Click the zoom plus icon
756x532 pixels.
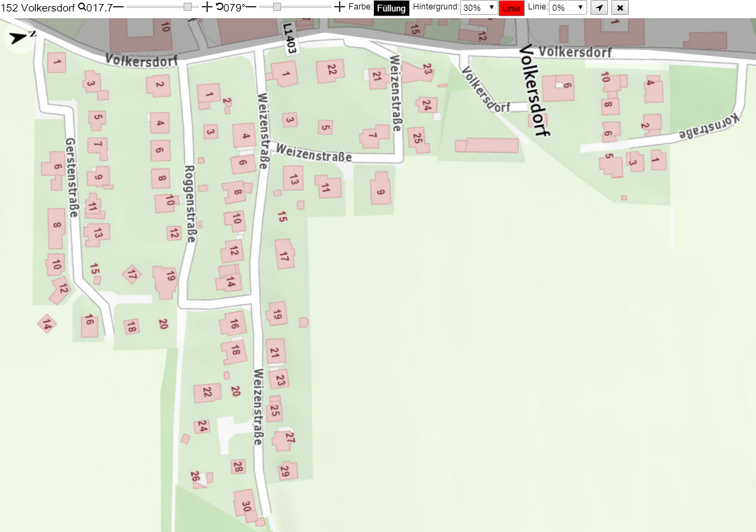pyautogui.click(x=206, y=7)
